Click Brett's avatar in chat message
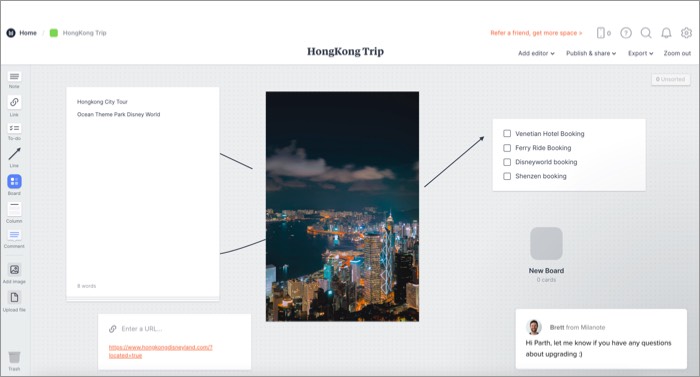 (533, 327)
